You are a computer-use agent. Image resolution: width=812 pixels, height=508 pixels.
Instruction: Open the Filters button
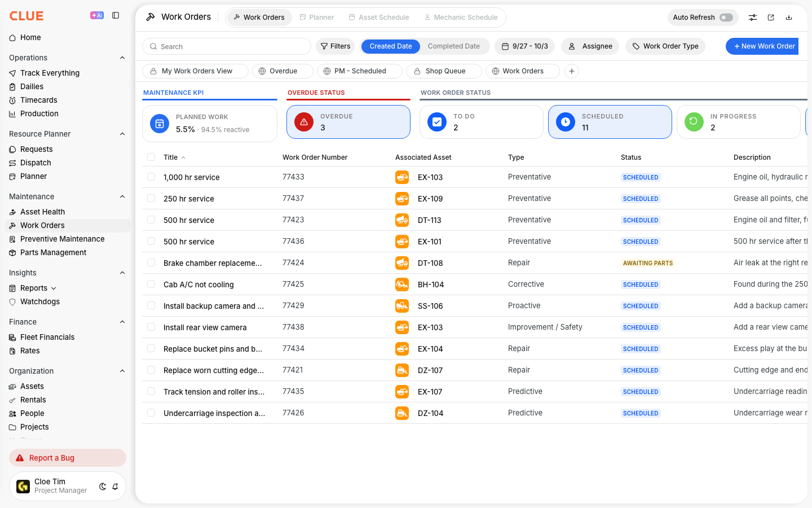point(336,46)
